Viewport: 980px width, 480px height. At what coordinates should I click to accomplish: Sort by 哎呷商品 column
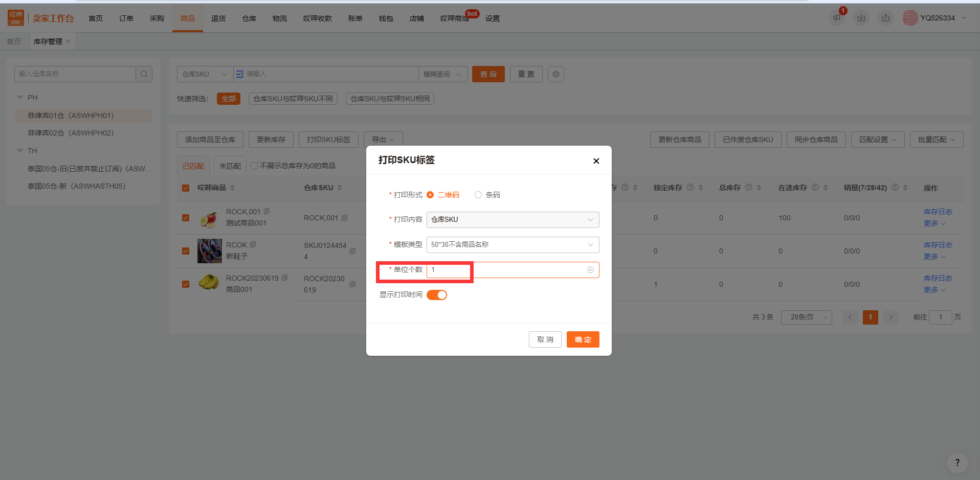click(x=232, y=188)
